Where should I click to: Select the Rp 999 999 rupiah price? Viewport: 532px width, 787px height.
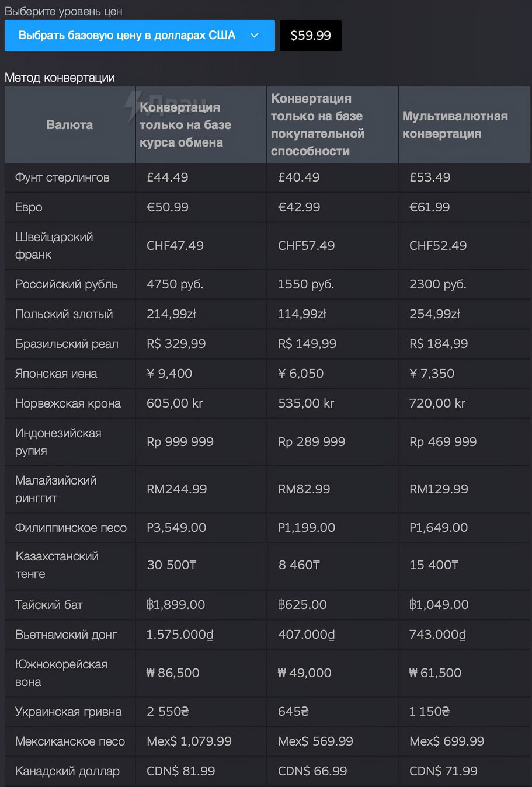pos(180,442)
